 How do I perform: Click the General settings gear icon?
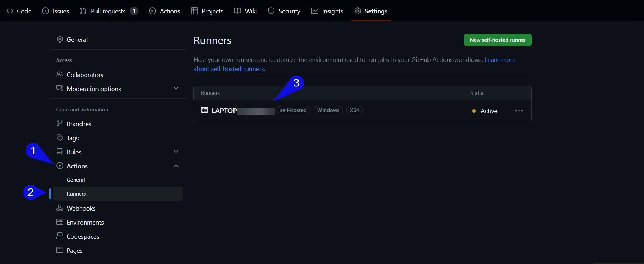click(x=60, y=39)
